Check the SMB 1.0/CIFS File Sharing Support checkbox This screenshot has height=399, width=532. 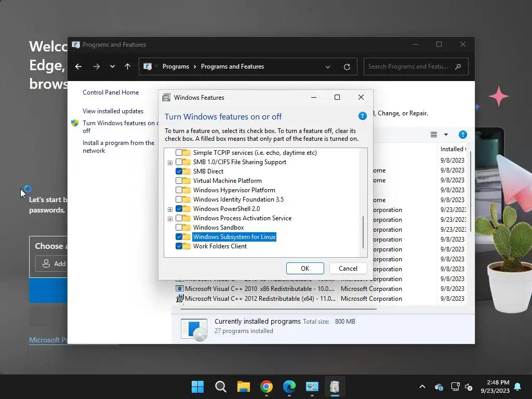pos(179,162)
